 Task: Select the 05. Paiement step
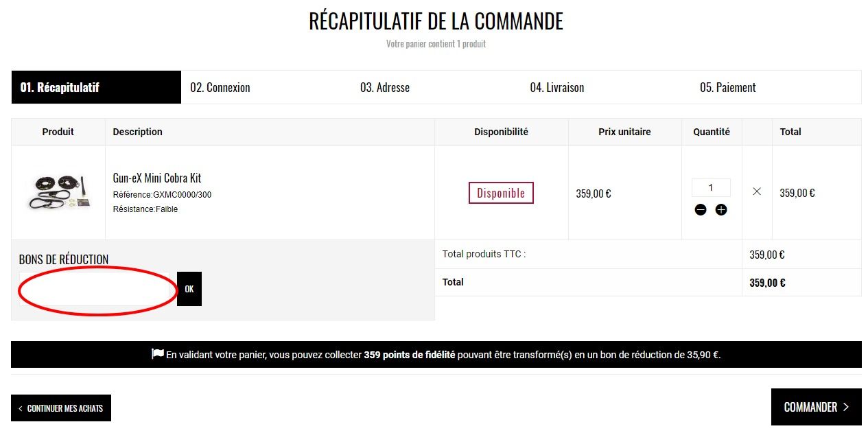pos(729,87)
